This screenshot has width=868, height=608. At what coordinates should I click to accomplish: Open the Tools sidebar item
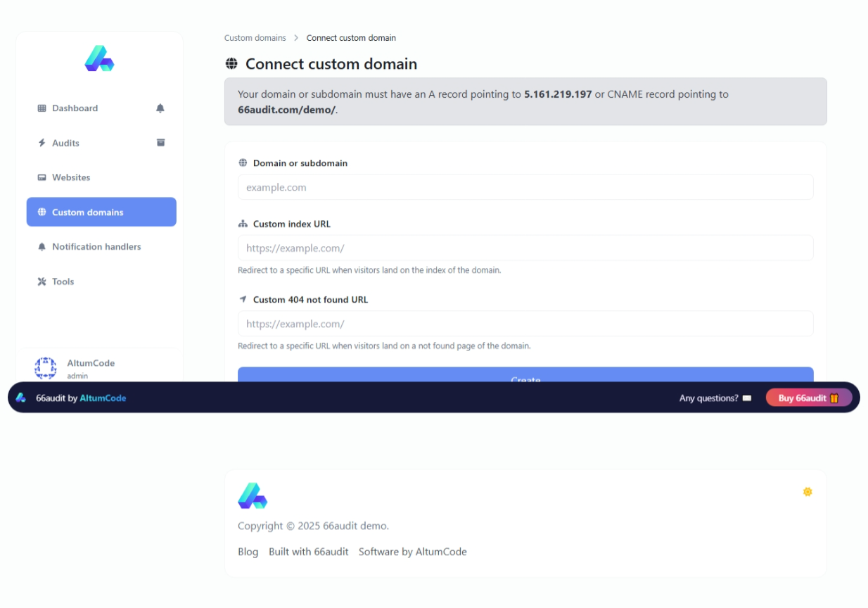(x=63, y=281)
